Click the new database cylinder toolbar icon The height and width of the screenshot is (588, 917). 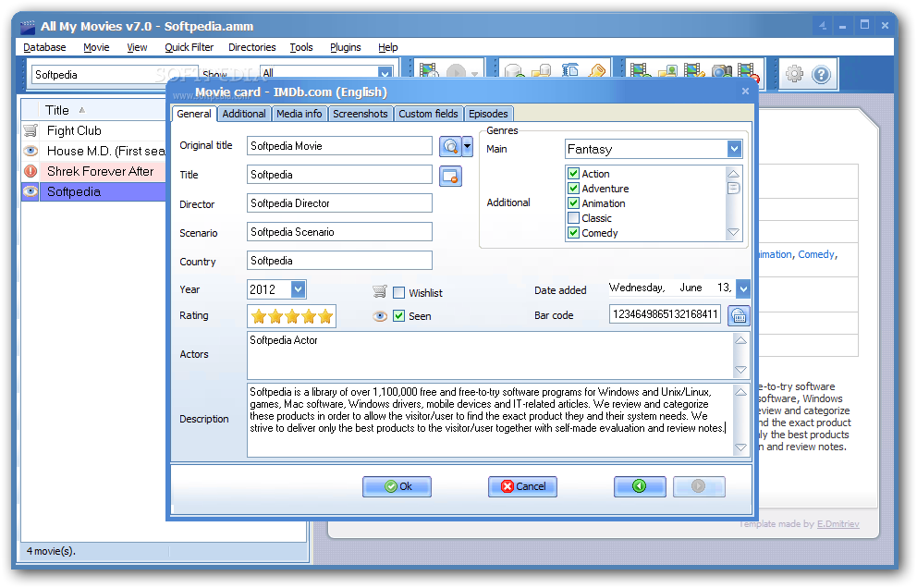pos(513,72)
